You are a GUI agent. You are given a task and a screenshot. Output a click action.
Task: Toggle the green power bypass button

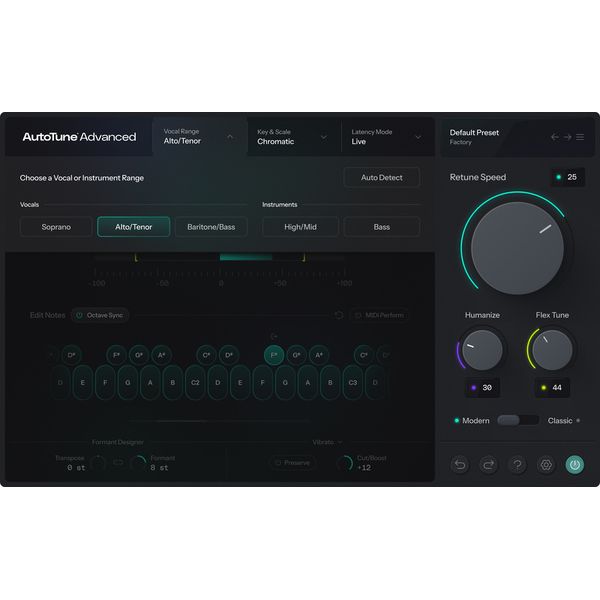(575, 465)
